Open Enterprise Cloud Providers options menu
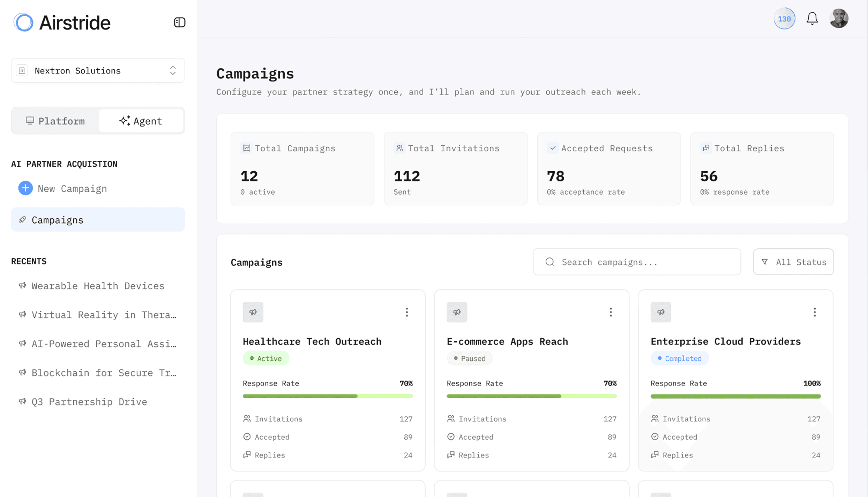Image resolution: width=868 pixels, height=497 pixels. (814, 312)
